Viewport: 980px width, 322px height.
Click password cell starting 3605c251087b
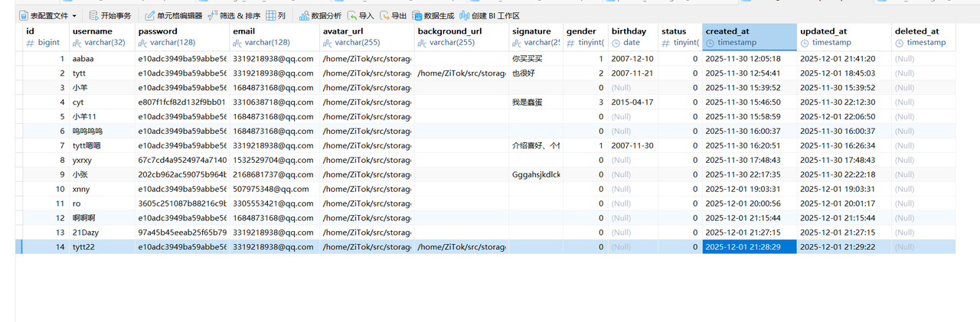tap(181, 204)
